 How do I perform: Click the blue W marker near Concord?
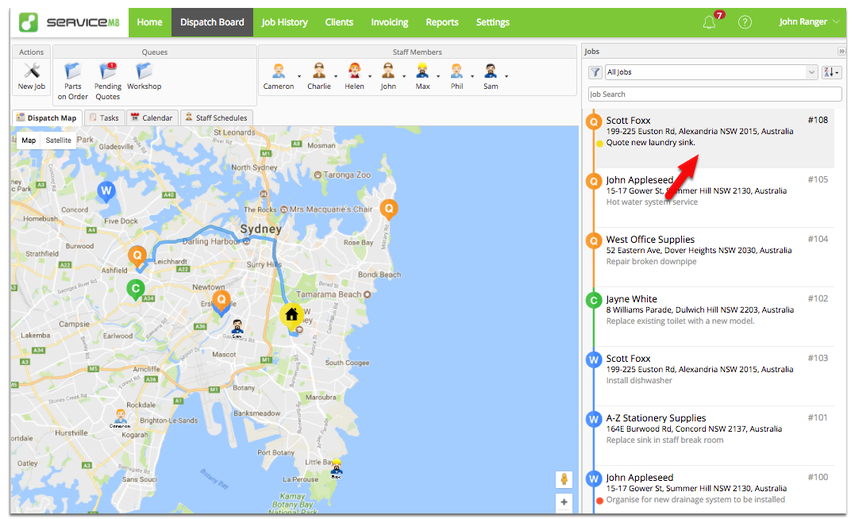(x=106, y=191)
